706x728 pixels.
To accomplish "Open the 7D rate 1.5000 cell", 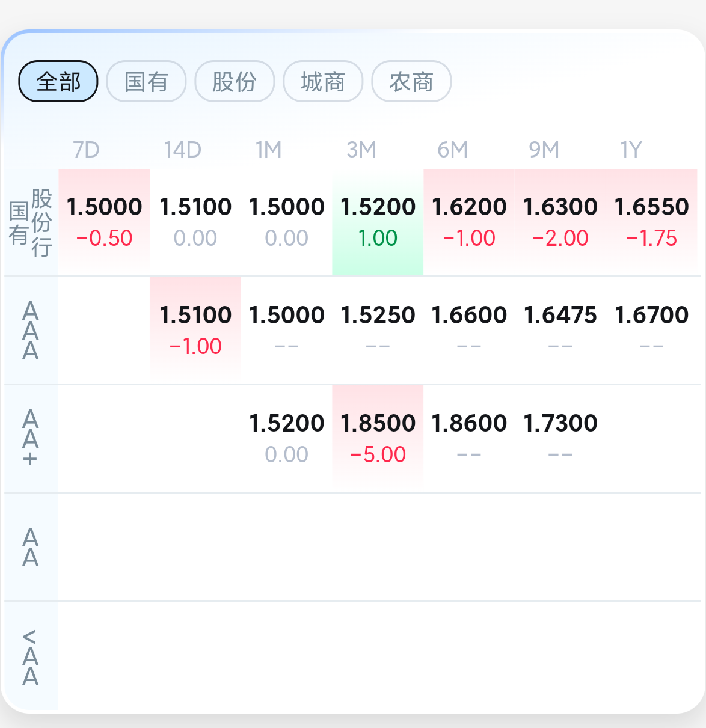I will pyautogui.click(x=104, y=222).
